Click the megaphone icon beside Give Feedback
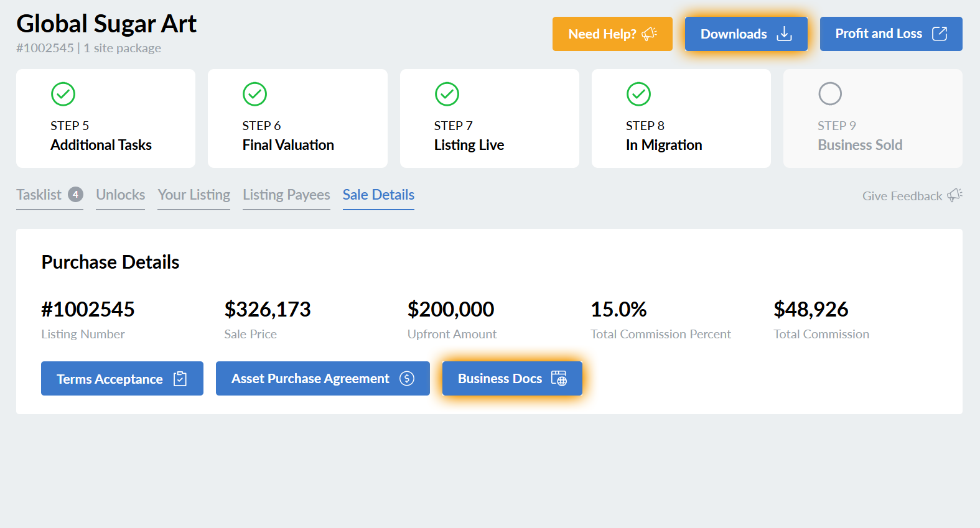The image size is (980, 528). coord(954,195)
